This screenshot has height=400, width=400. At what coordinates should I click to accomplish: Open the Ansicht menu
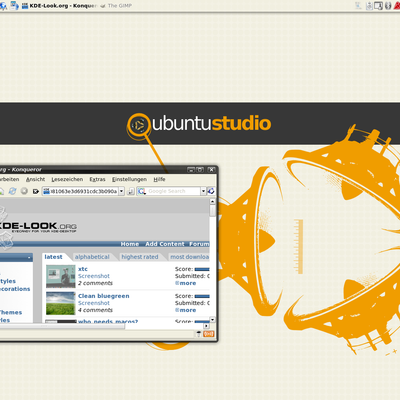35,179
